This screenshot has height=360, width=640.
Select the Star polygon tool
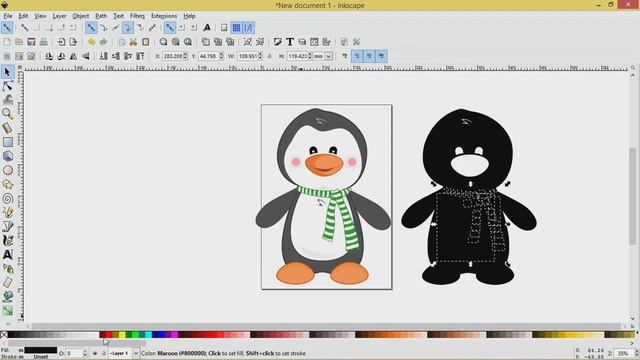tap(7, 184)
